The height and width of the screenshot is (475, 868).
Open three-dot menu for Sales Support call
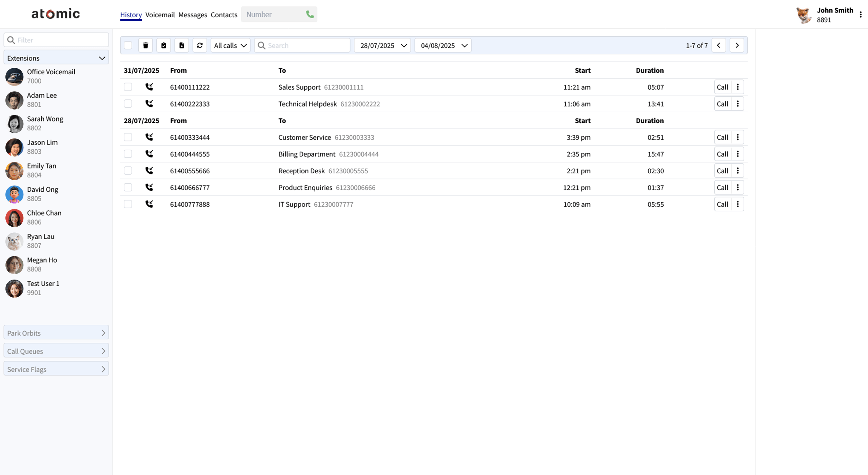pyautogui.click(x=737, y=87)
